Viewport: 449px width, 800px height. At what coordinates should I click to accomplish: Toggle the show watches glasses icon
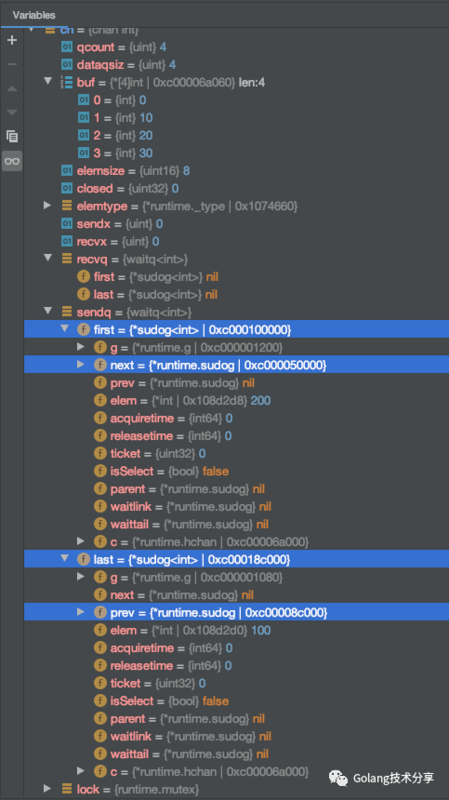pos(12,161)
